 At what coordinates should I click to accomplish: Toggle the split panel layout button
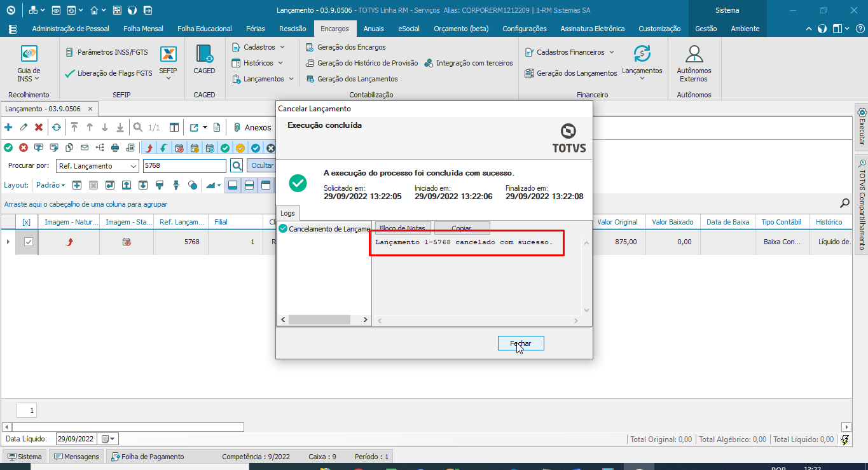tap(249, 185)
